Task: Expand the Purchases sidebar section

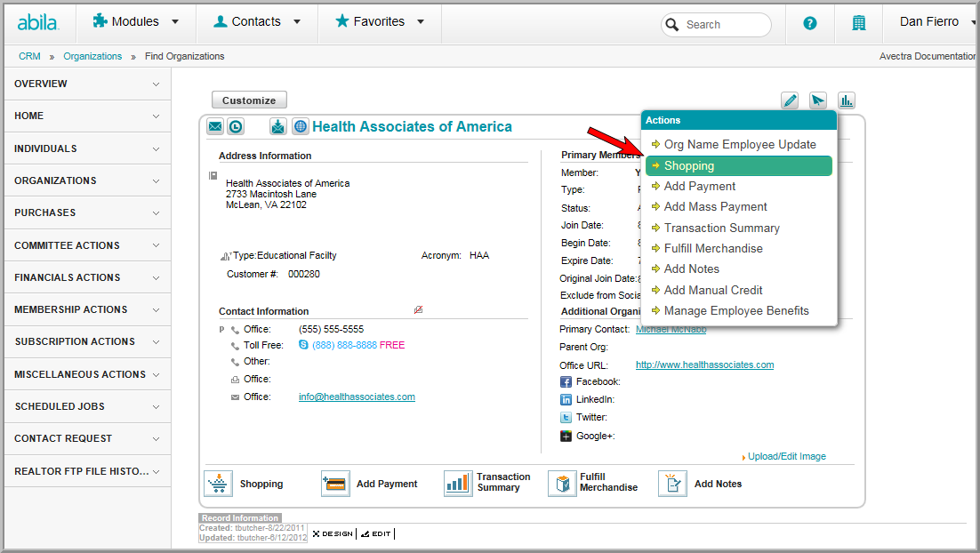Action: [87, 213]
